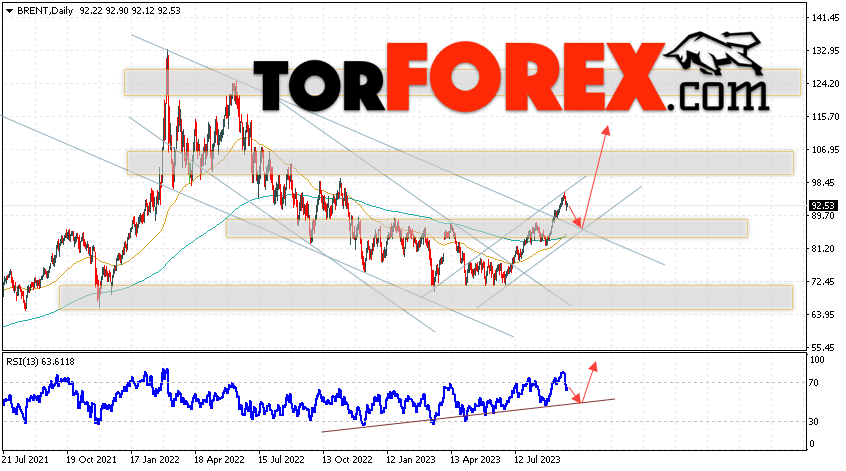Select the 12 Jul 2023 date label
This screenshot has height=471, width=846.
tap(537, 460)
